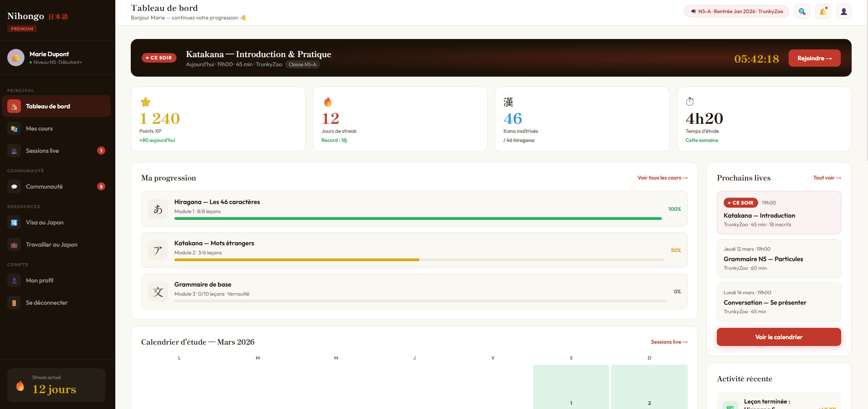Select calendar day 1

point(571,387)
